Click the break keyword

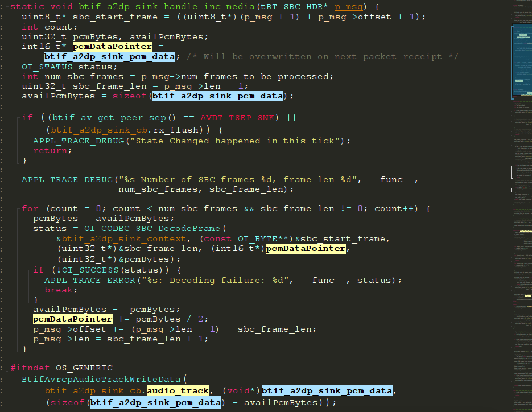tap(59, 290)
